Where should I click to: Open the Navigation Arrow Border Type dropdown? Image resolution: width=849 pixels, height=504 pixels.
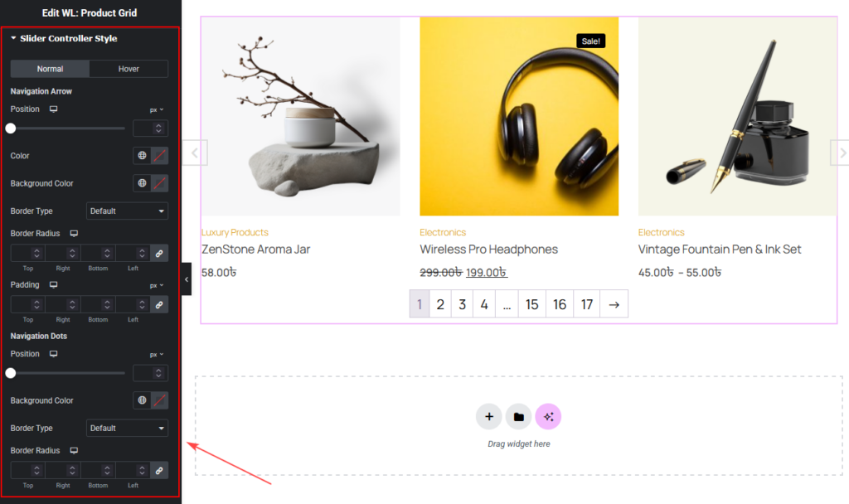click(127, 211)
